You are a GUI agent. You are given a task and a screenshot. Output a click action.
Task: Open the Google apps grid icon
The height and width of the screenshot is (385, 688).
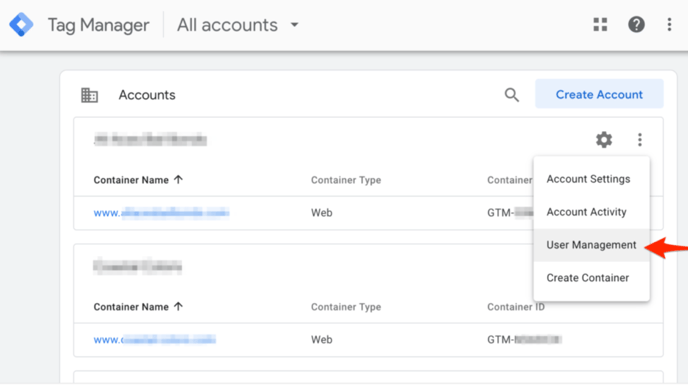[600, 25]
